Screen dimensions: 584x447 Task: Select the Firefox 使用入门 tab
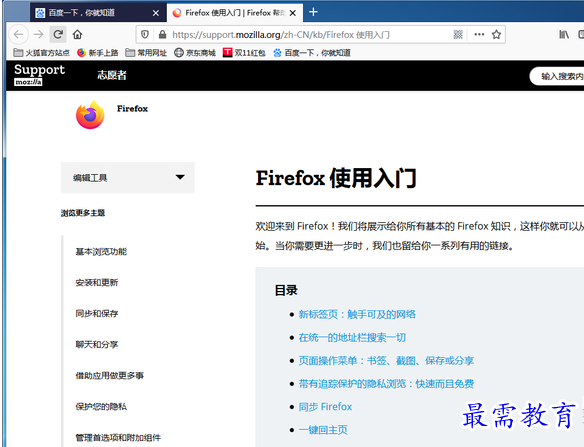pos(235,13)
